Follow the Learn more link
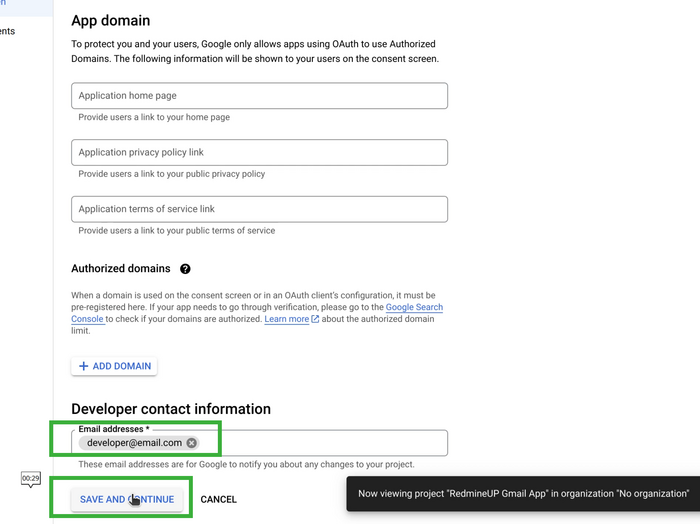 coord(286,319)
